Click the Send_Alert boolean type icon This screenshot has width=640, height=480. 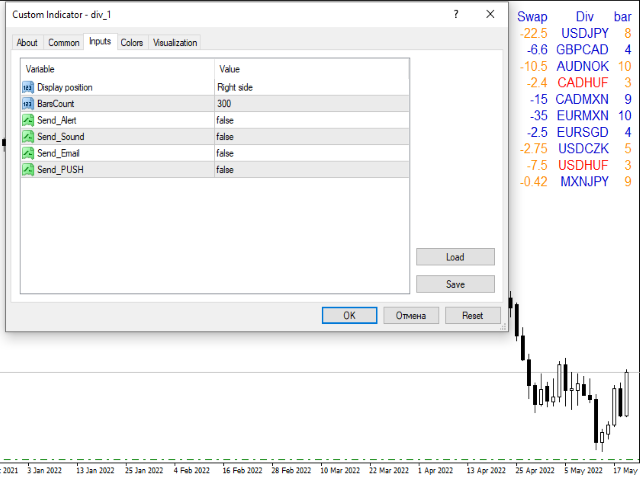pyautogui.click(x=28, y=120)
